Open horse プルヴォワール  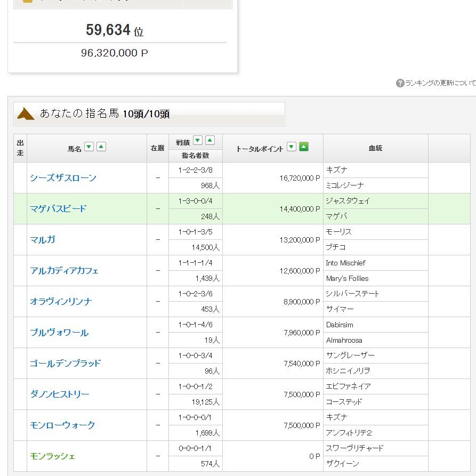60,333
